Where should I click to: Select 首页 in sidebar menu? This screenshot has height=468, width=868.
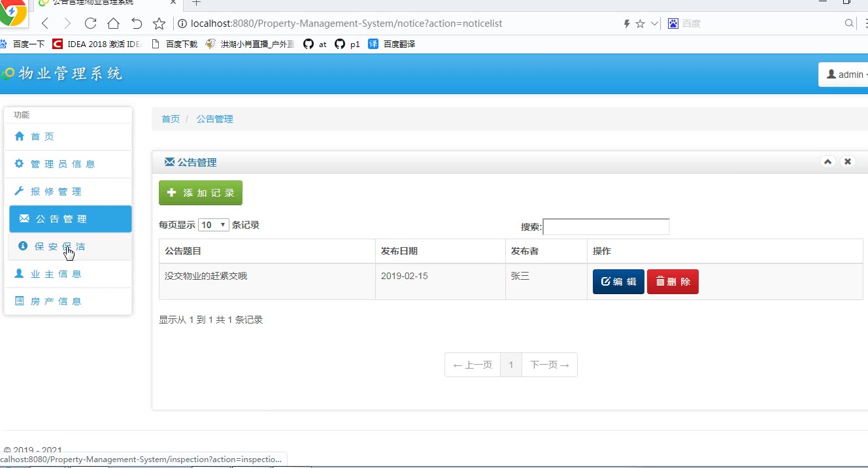[x=68, y=137]
